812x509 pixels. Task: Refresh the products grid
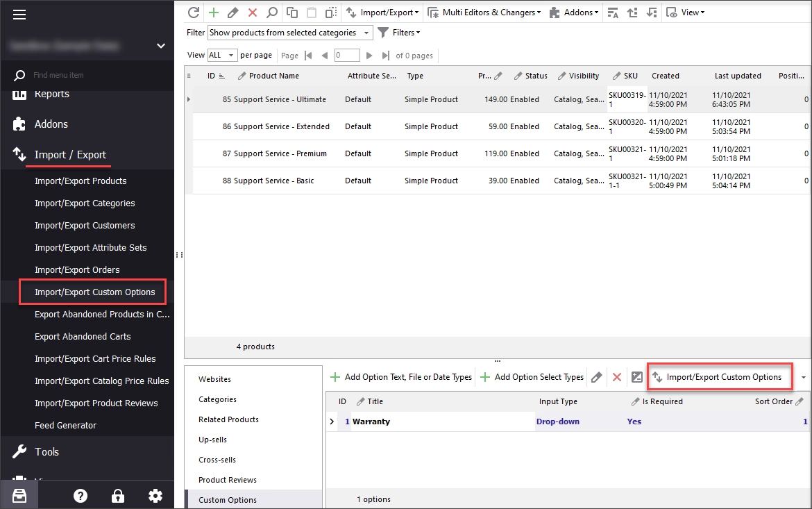click(194, 12)
